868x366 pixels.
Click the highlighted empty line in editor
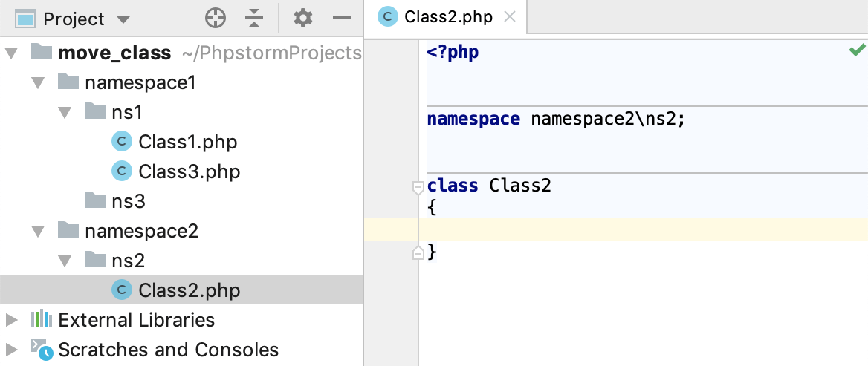[x=639, y=230]
